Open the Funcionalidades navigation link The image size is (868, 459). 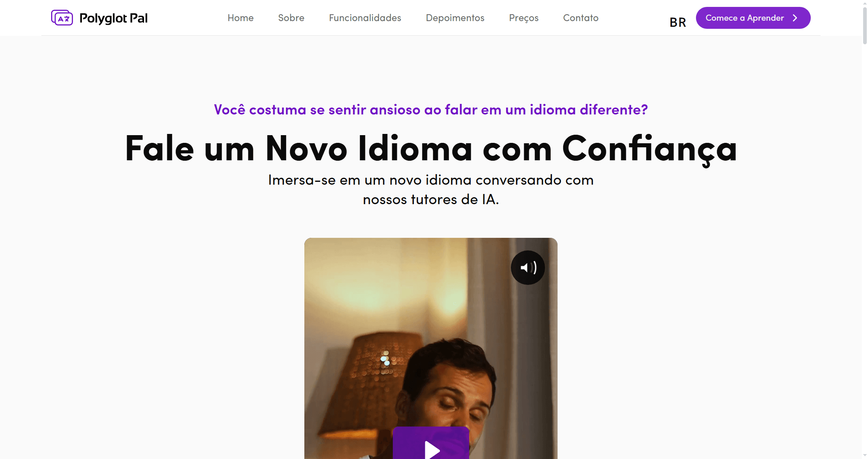pos(365,18)
